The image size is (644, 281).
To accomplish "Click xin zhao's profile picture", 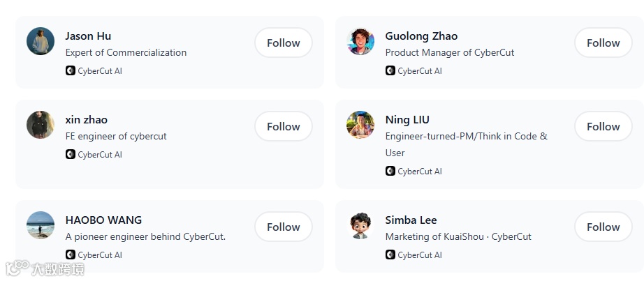I will (41, 125).
